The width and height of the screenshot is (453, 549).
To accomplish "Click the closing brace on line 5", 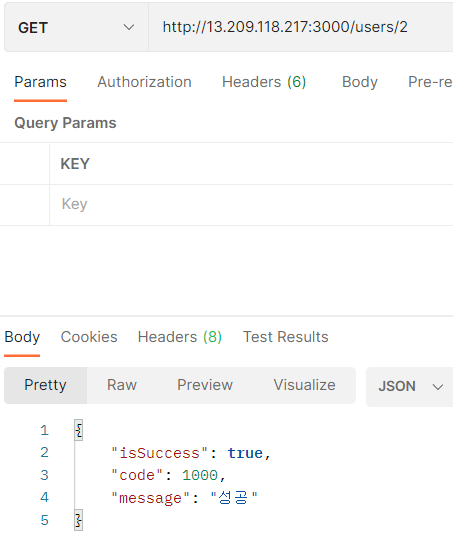I will [x=79, y=520].
